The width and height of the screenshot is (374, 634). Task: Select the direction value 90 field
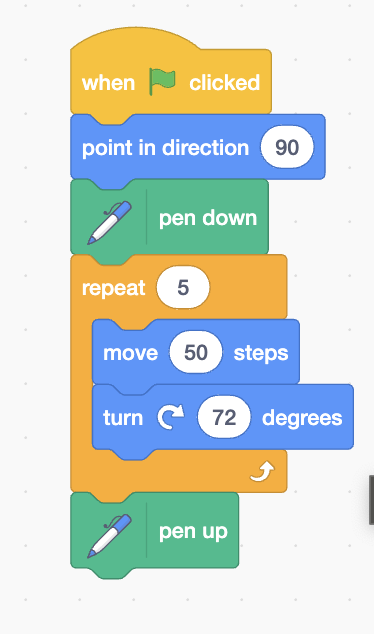click(x=287, y=147)
